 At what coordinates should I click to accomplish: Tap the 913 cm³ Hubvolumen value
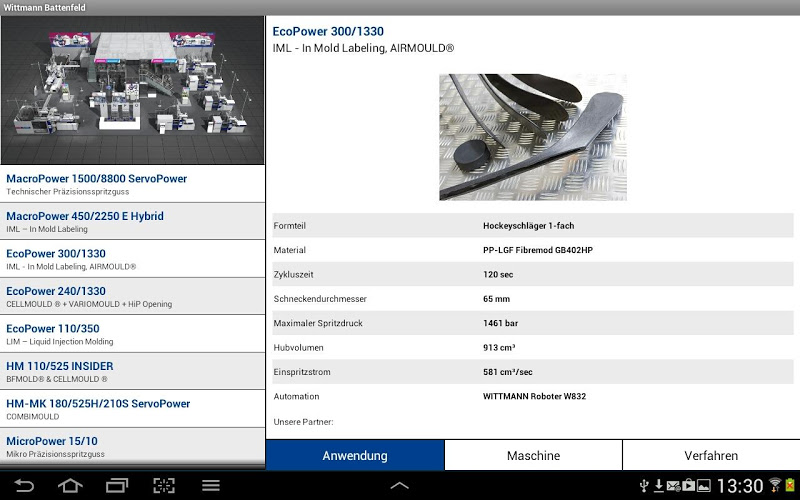[x=499, y=347]
